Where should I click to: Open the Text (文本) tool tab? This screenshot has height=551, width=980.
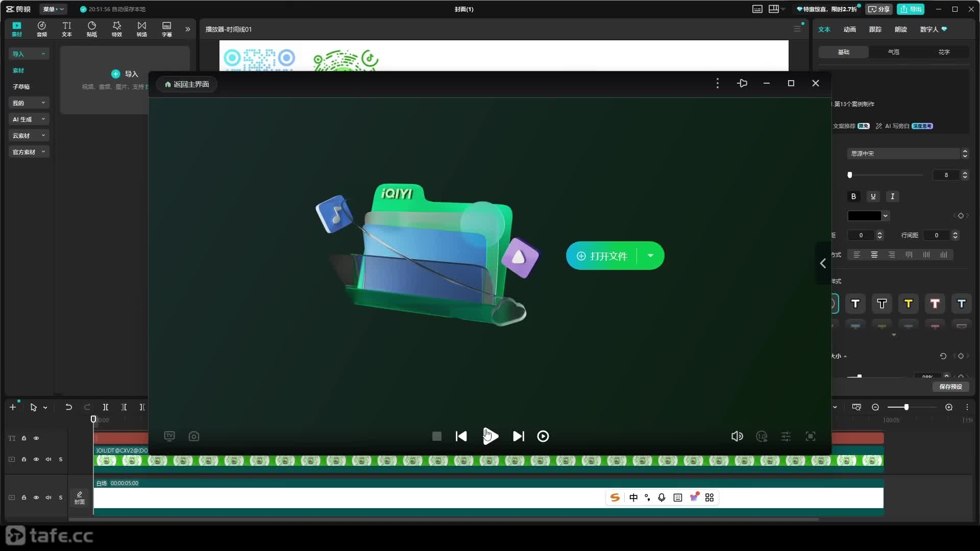point(67,29)
